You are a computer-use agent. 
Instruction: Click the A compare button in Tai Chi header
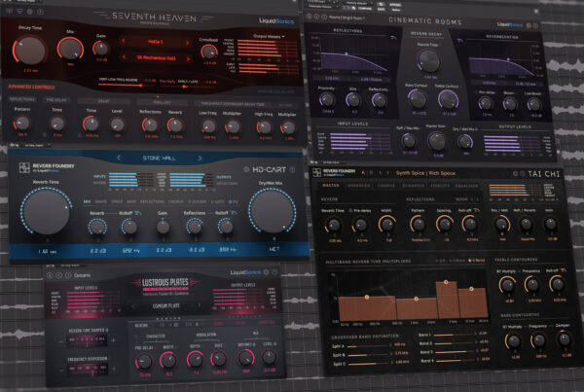coord(363,173)
